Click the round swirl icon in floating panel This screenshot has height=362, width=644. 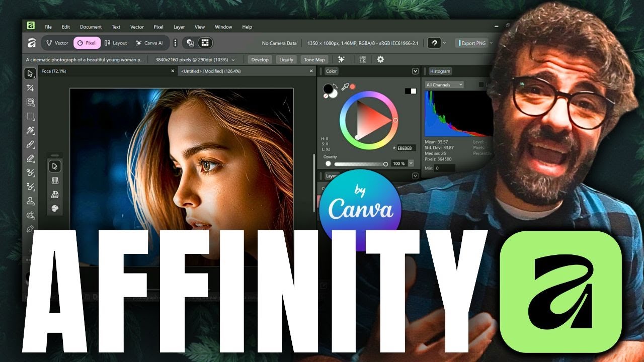(55, 208)
